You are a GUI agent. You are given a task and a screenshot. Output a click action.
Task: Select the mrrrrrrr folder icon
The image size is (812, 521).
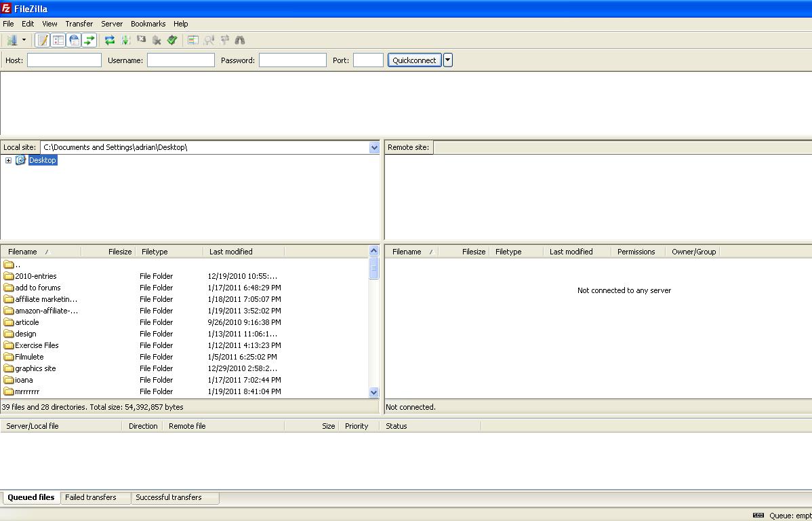8,391
